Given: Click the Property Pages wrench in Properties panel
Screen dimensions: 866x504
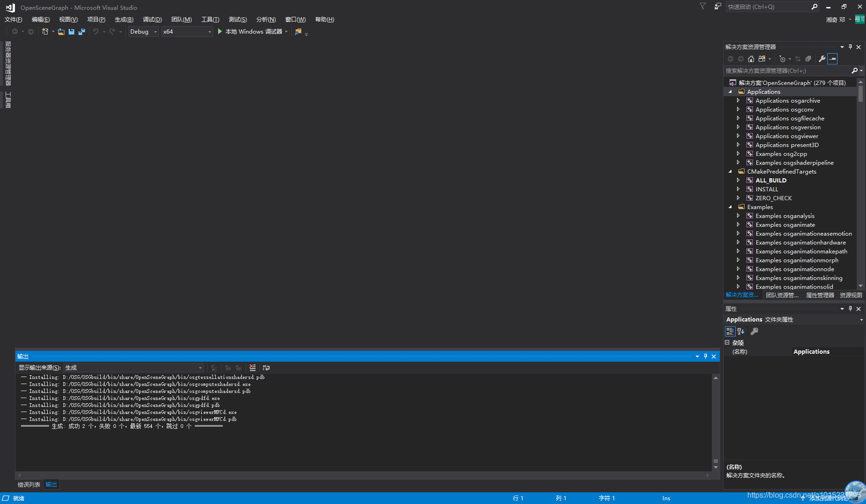Looking at the screenshot, I should pyautogui.click(x=754, y=331).
